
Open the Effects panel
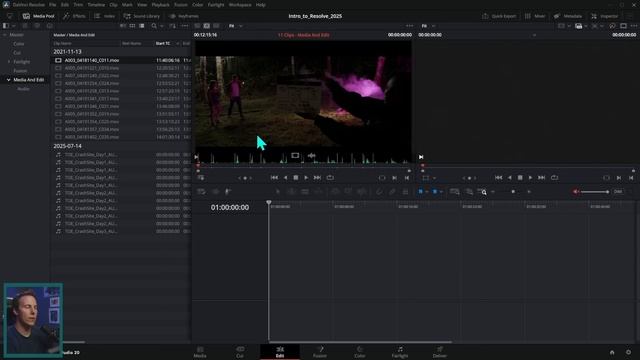point(74,16)
